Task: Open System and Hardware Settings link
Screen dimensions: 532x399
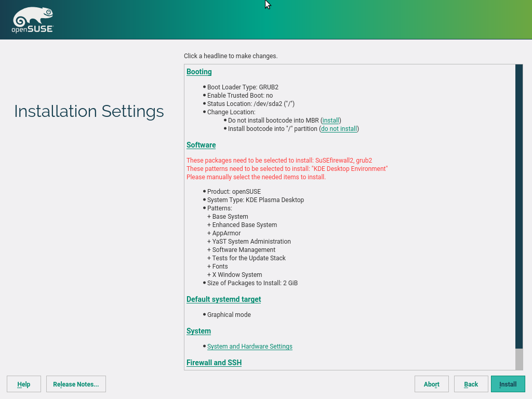Action: (x=249, y=347)
